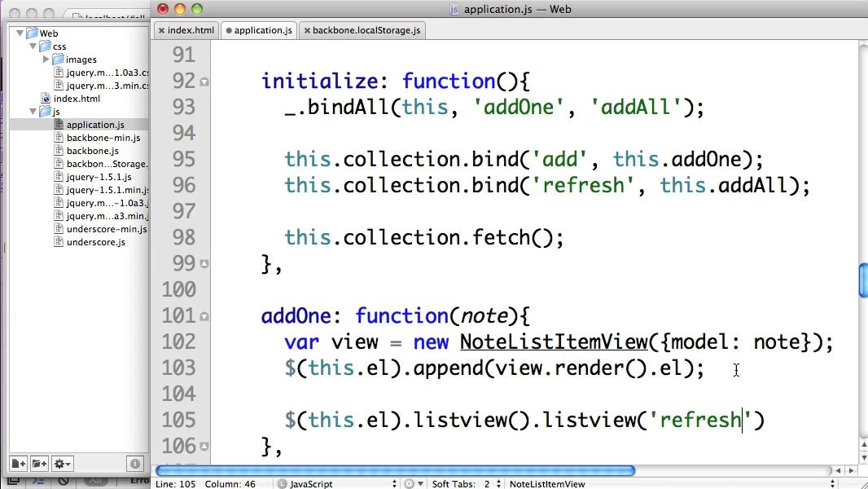Collapse the css folder
Screen dimensions: 868x489
tap(33, 46)
